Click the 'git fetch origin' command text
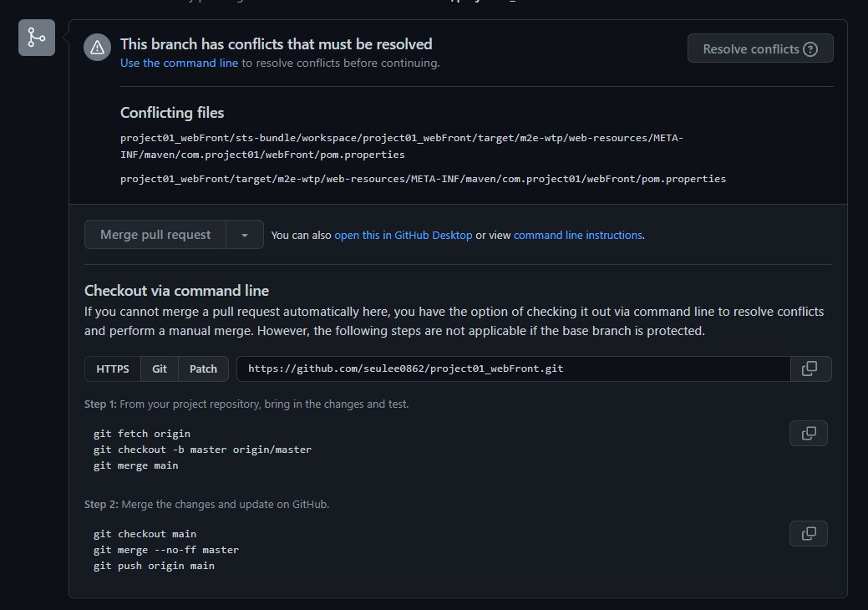This screenshot has width=868, height=610. click(142, 434)
